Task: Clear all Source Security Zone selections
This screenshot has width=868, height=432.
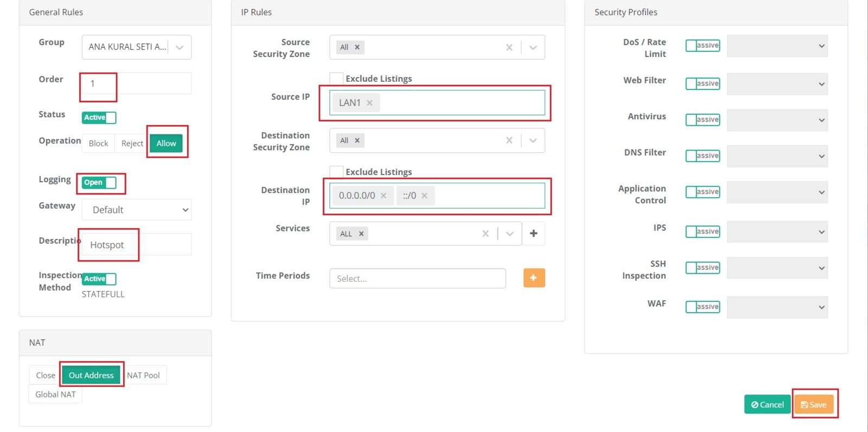Action: pyautogui.click(x=509, y=48)
